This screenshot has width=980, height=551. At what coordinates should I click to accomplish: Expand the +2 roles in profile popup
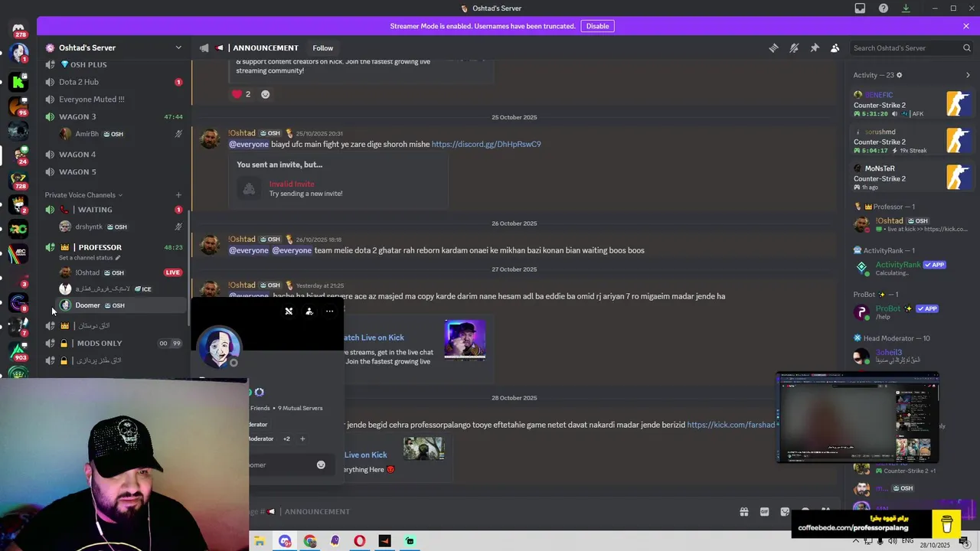[286, 439]
